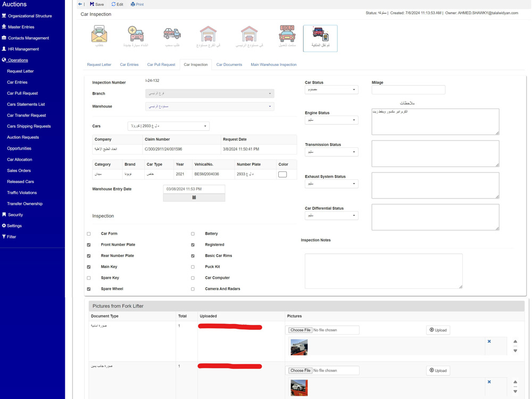532x399 pixels.
Task: Open the first uploaded car thumbnail
Action: [x=299, y=347]
